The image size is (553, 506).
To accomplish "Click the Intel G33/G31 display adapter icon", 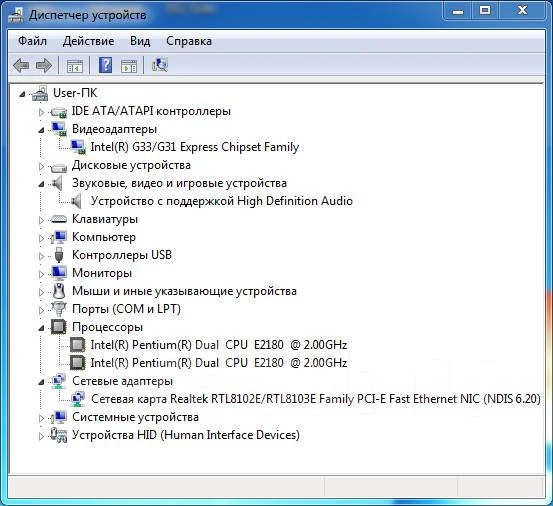I will click(x=78, y=147).
